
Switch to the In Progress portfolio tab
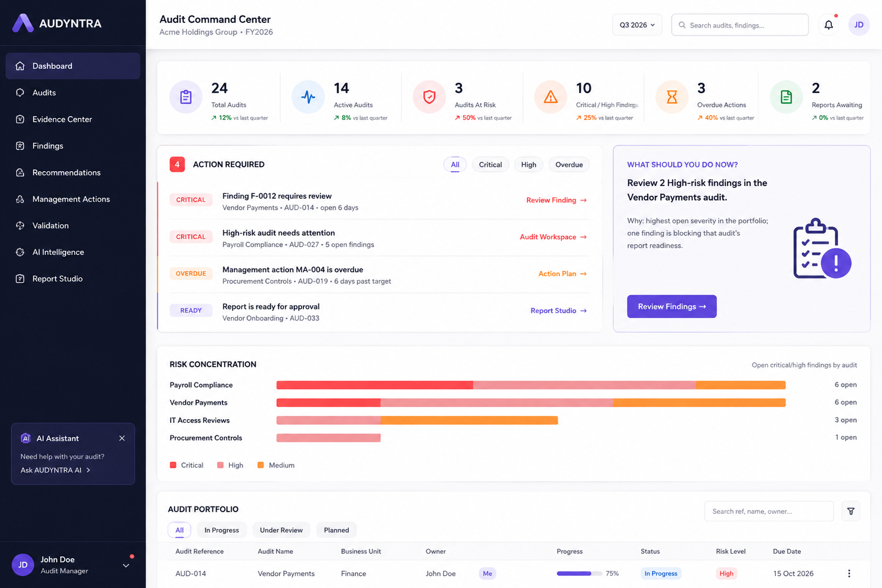[222, 530]
